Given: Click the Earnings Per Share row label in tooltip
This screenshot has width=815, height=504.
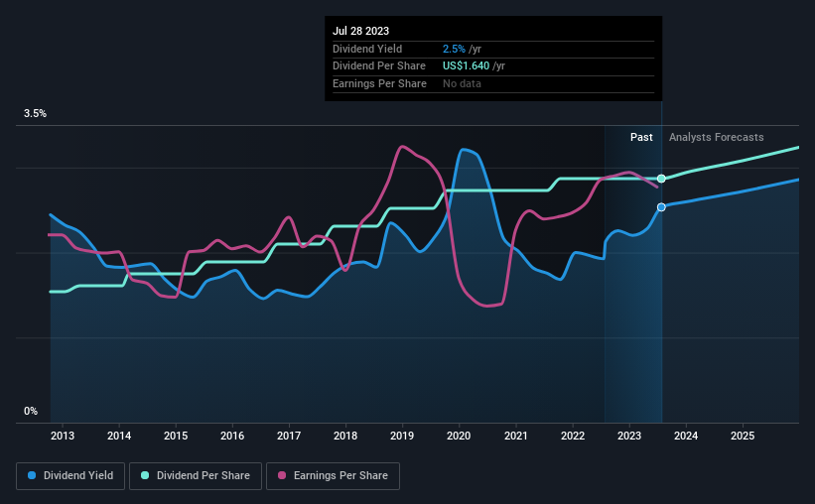Looking at the screenshot, I should pyautogui.click(x=379, y=83).
